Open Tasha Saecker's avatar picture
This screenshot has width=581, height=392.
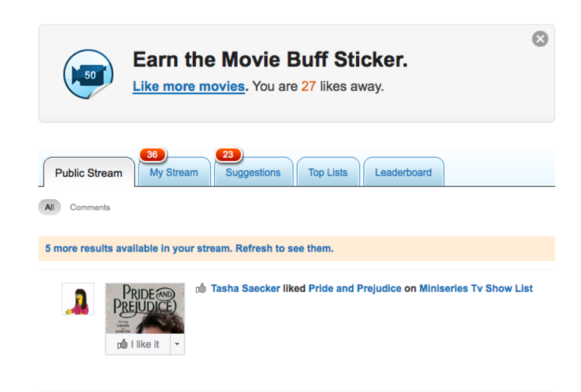[x=78, y=299]
